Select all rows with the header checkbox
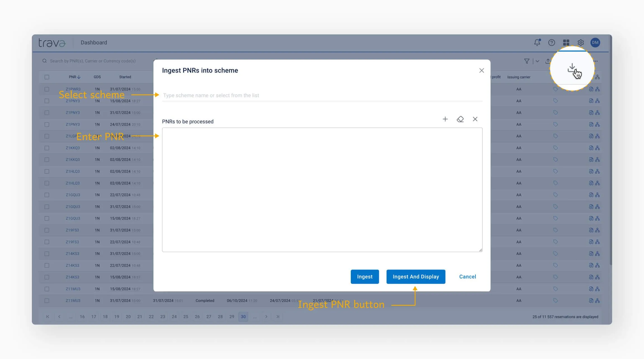Image resolution: width=644 pixels, height=359 pixels. pyautogui.click(x=47, y=77)
